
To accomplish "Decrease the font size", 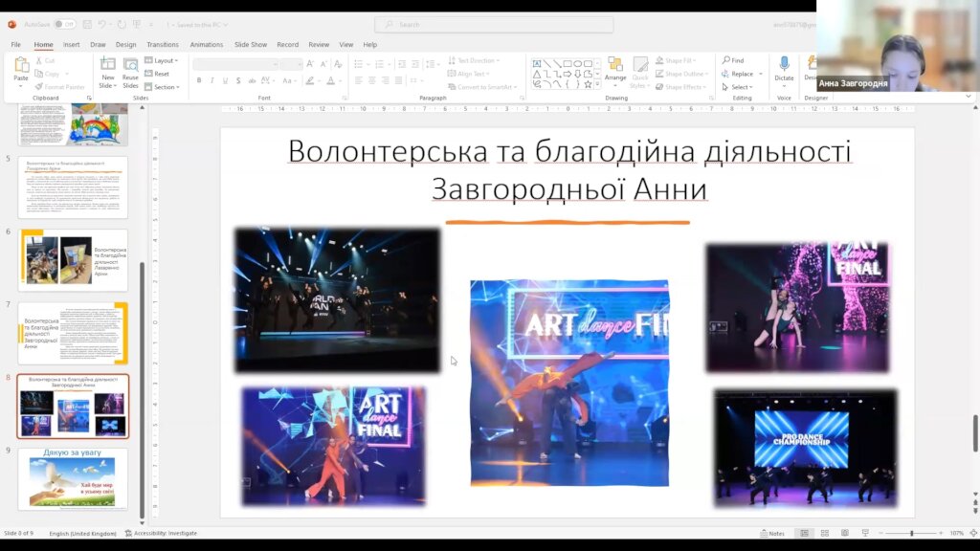I will [323, 64].
